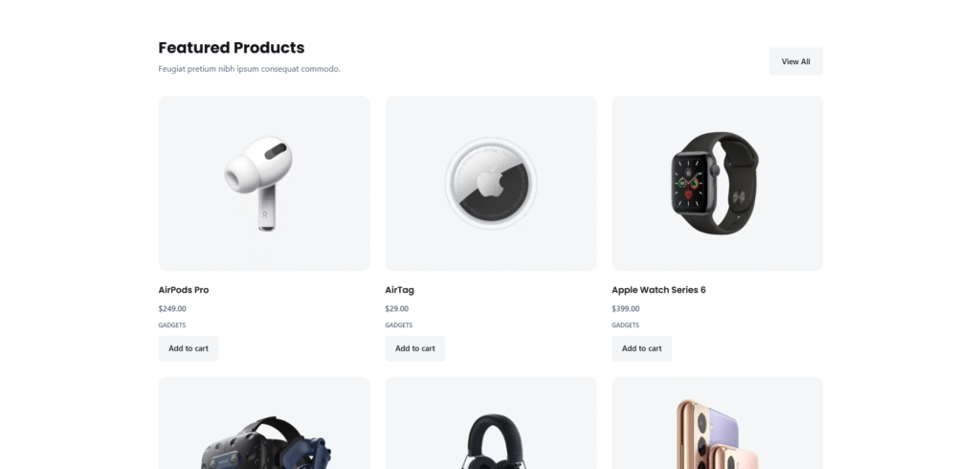Image resolution: width=980 pixels, height=469 pixels.
Task: Add AirPods Pro to cart
Action: [189, 348]
